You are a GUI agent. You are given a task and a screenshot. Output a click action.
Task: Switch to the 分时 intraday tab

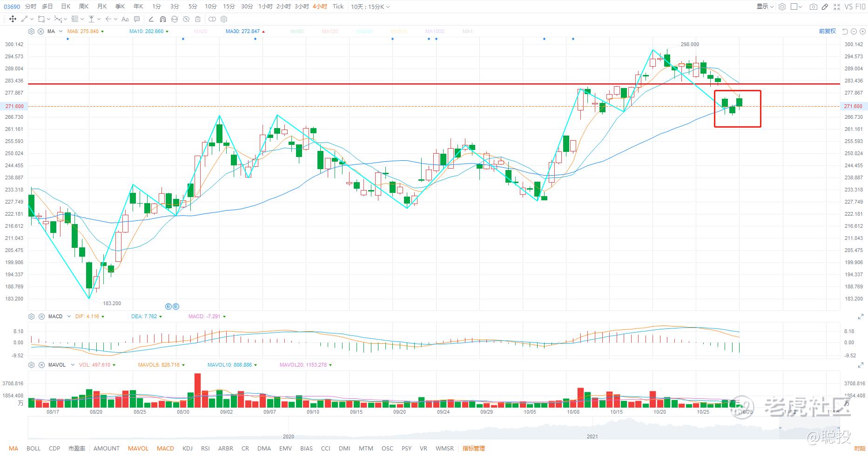(31, 7)
